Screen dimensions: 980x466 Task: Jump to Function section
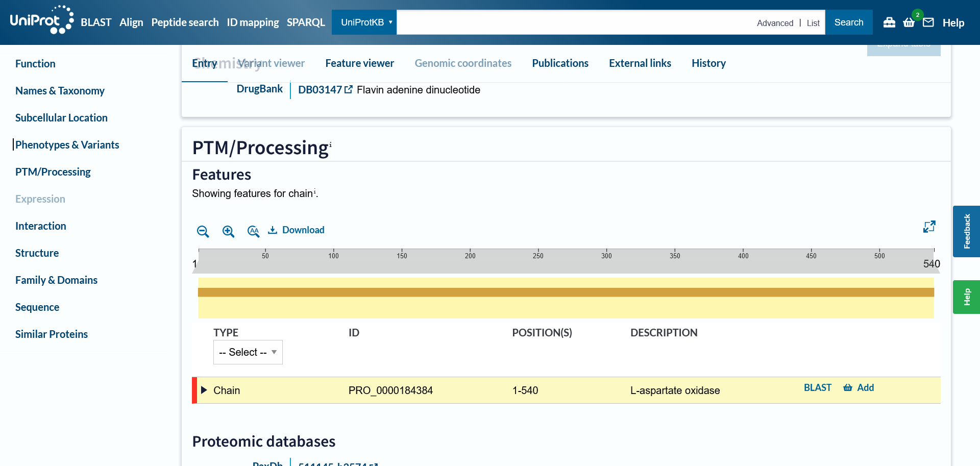point(35,64)
